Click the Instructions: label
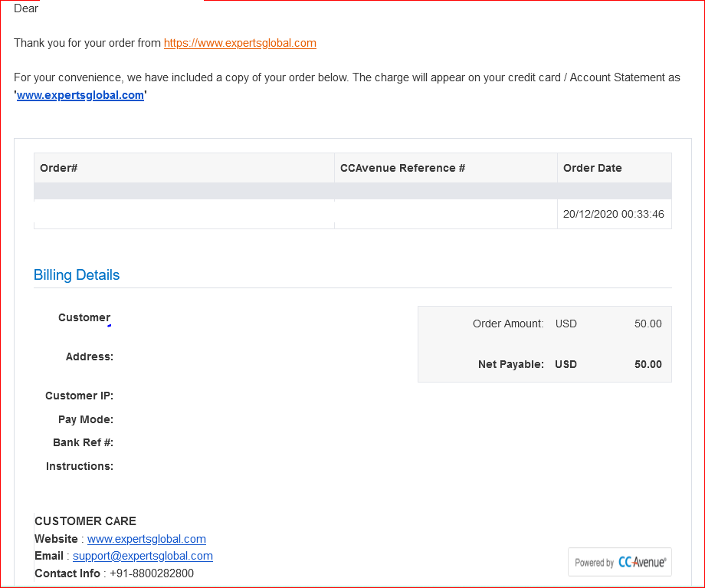This screenshot has width=705, height=588. 80,466
